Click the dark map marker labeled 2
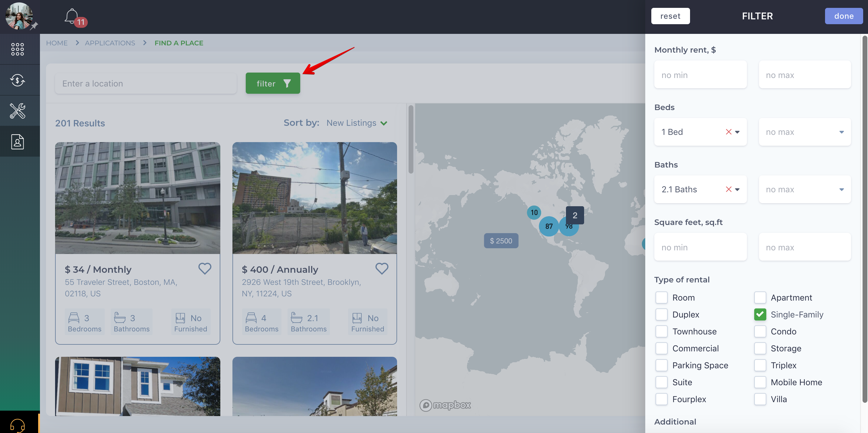The width and height of the screenshot is (868, 433). pyautogui.click(x=575, y=215)
